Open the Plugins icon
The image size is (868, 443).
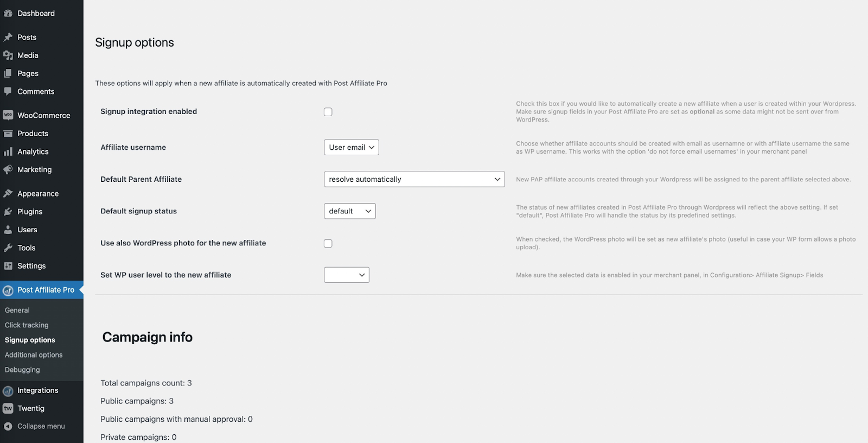coord(8,211)
